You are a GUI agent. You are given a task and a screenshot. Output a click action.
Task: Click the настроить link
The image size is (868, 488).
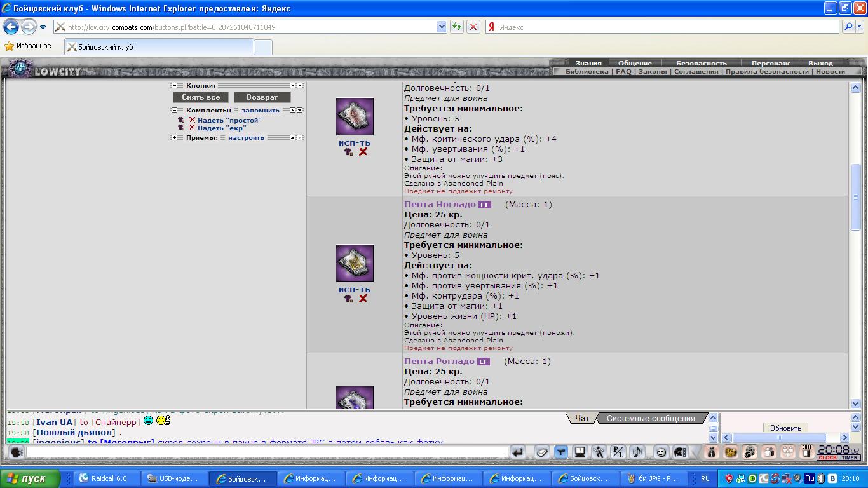(x=246, y=137)
